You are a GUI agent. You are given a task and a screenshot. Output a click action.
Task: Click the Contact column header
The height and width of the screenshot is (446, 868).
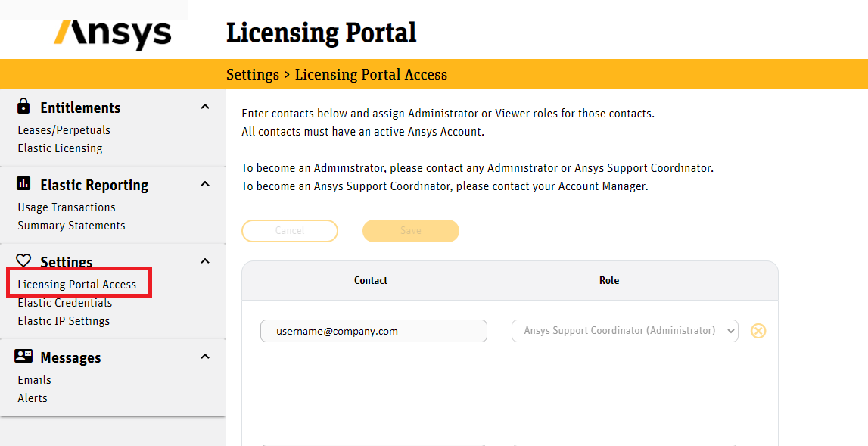(371, 280)
